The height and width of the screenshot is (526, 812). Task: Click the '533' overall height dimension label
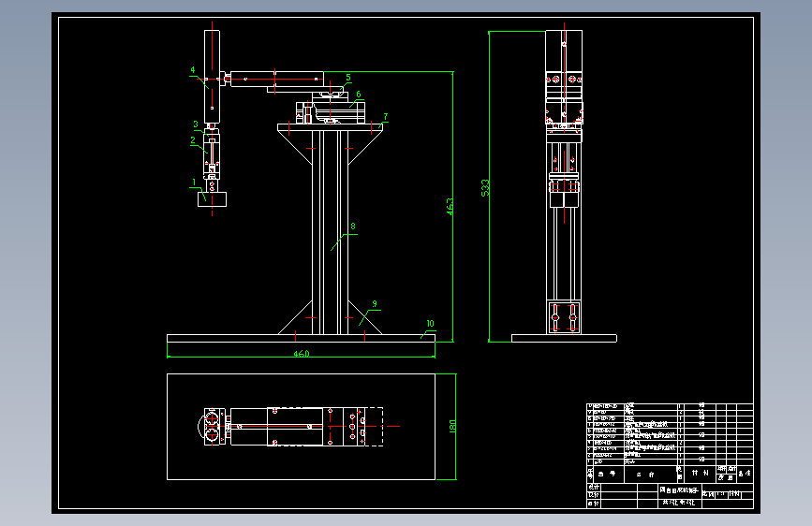[x=485, y=188]
